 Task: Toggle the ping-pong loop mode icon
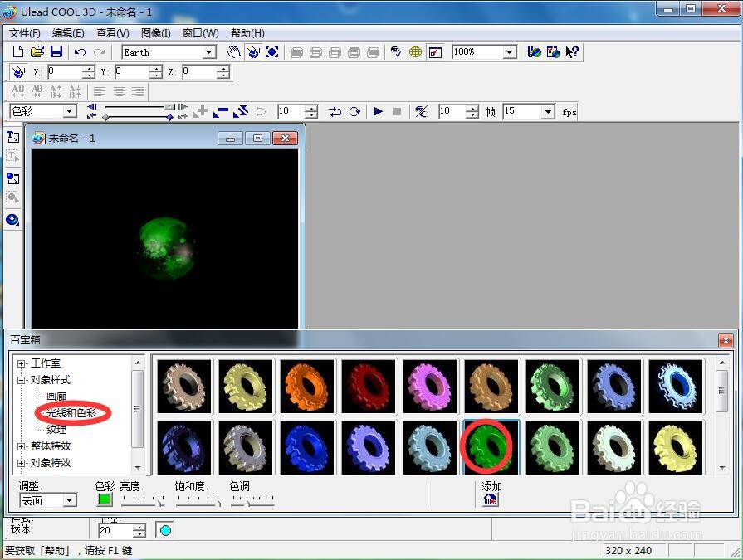click(335, 112)
